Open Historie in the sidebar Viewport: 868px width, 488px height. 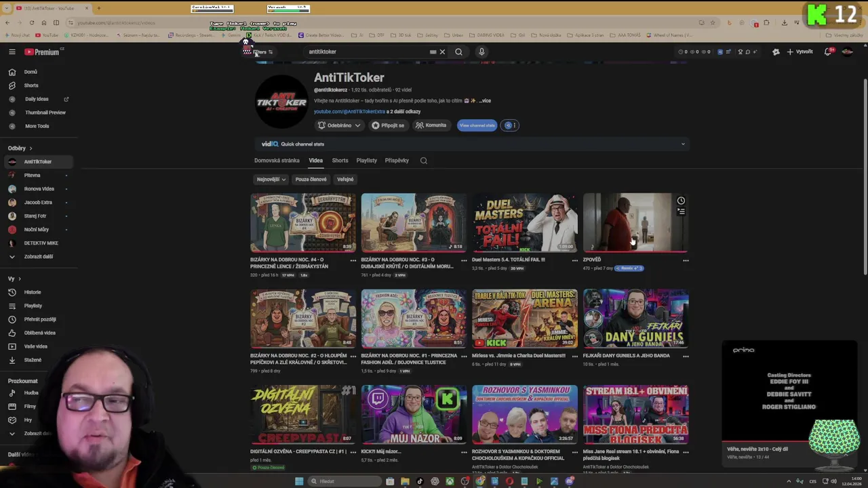tap(33, 292)
